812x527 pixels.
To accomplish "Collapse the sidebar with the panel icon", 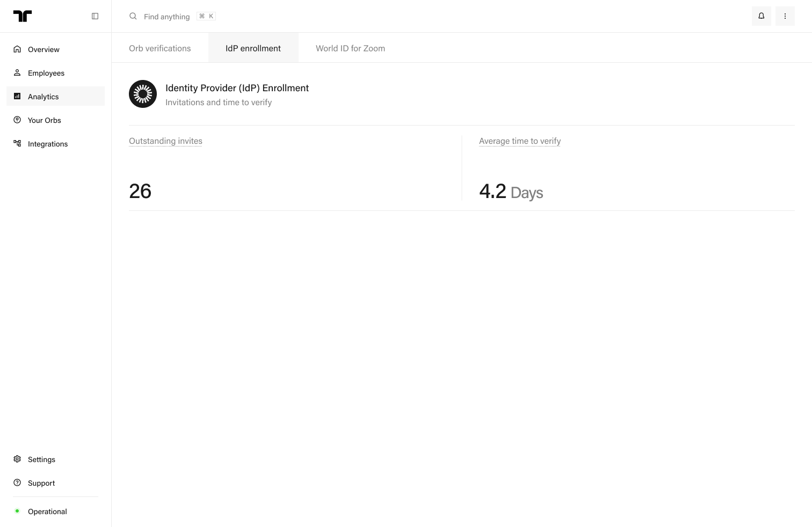I will [x=95, y=16].
